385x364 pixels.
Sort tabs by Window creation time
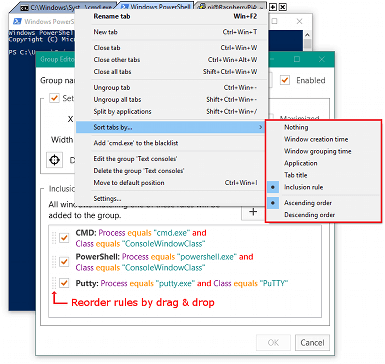[x=323, y=139]
